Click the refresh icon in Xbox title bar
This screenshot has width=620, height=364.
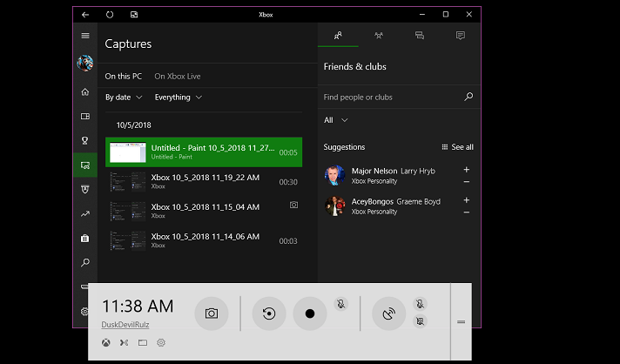coord(110,15)
